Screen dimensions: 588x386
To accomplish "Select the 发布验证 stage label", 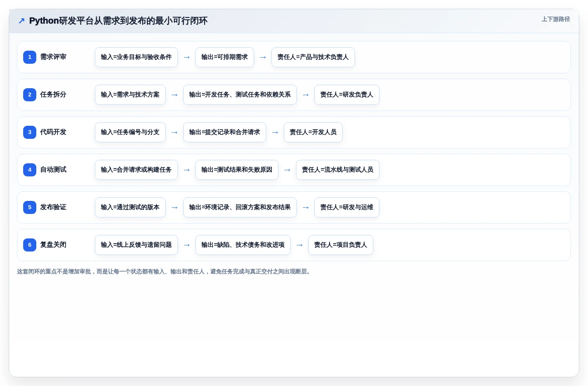I will tap(53, 207).
